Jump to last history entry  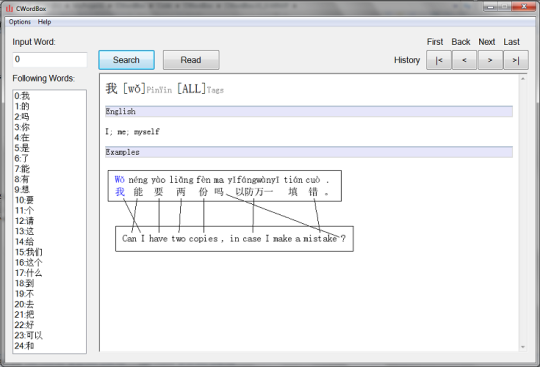[516, 60]
